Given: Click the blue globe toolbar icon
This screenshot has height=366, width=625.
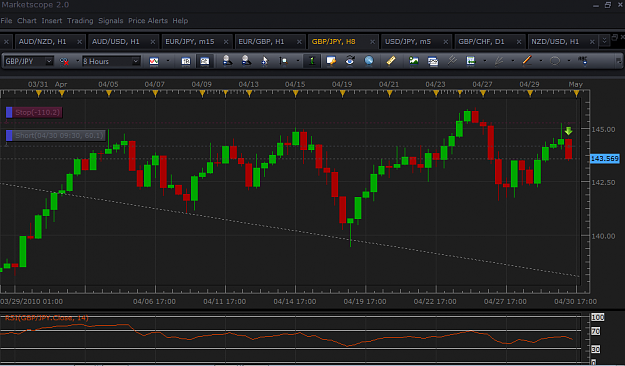Looking at the screenshot, I should pyautogui.click(x=369, y=61).
